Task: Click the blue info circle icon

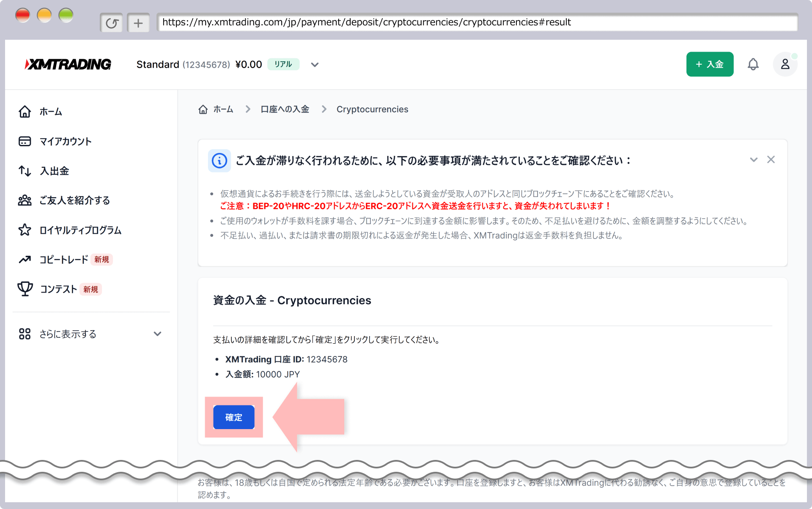Action: pos(219,161)
